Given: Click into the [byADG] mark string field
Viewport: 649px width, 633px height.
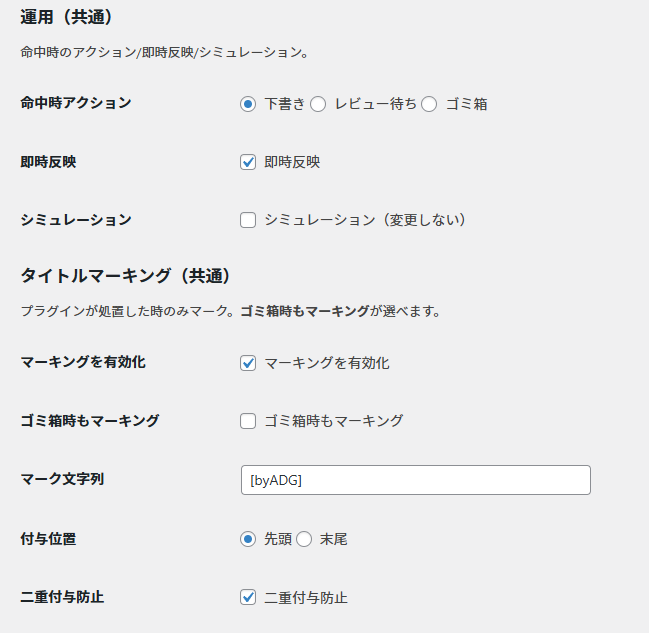Looking at the screenshot, I should [x=415, y=480].
